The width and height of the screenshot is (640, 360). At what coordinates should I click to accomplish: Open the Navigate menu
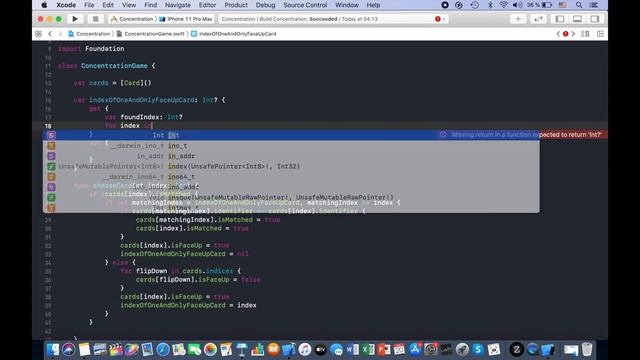pos(178,5)
